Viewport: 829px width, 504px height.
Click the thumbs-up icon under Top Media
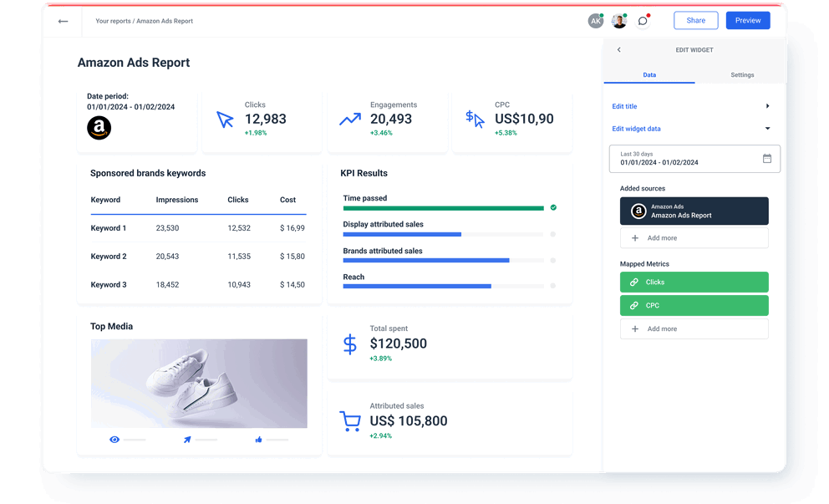point(259,440)
